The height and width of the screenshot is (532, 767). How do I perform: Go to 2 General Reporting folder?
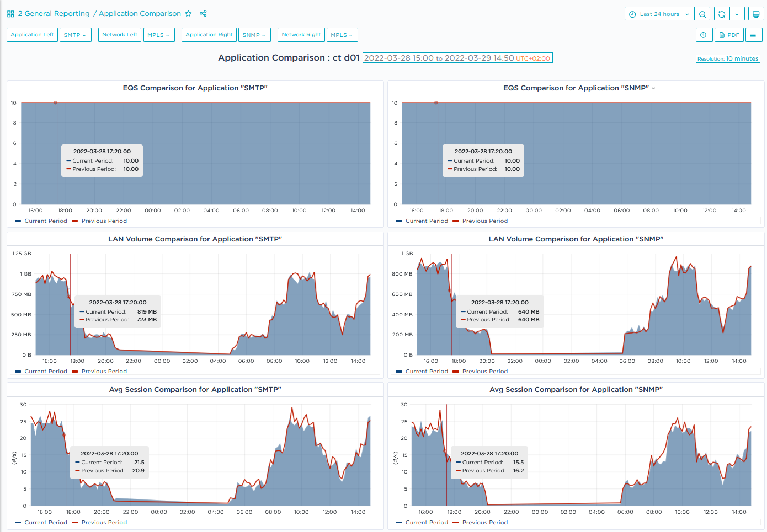pos(54,14)
